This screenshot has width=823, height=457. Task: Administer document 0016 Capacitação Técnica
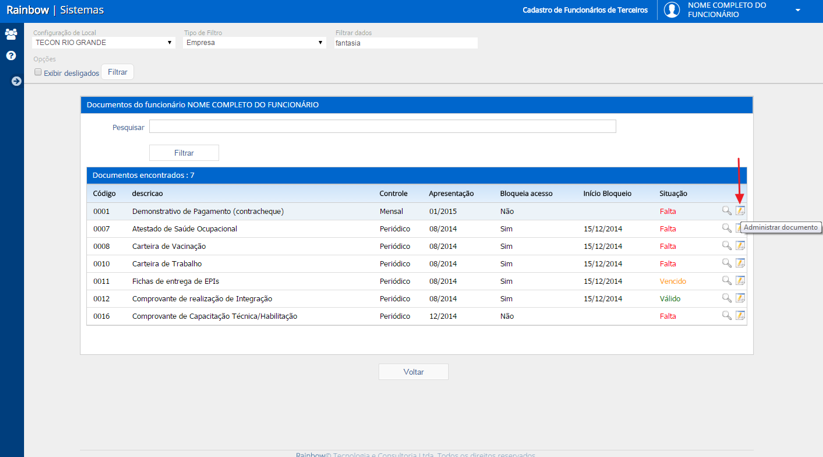coord(740,316)
